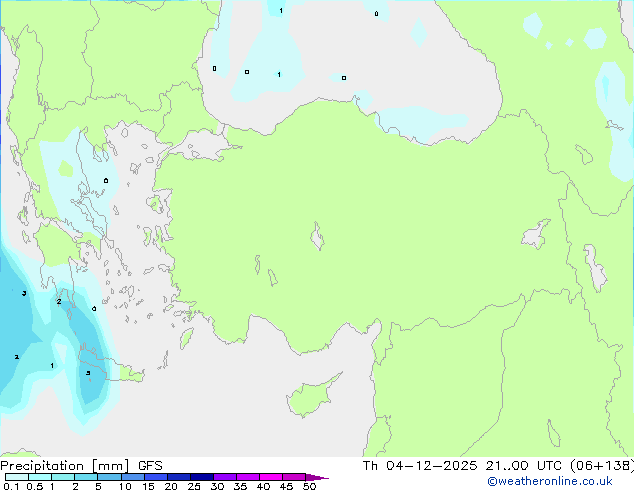Click the legend label '0.1'
Image resolution: width=634 pixels, height=490 pixels.
tap(11, 486)
